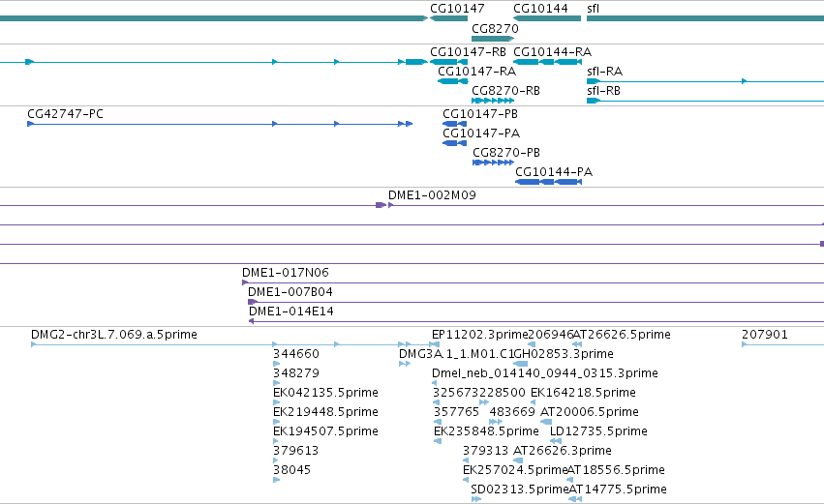
Task: Select protein CG42747-PC label
Action: (65, 114)
